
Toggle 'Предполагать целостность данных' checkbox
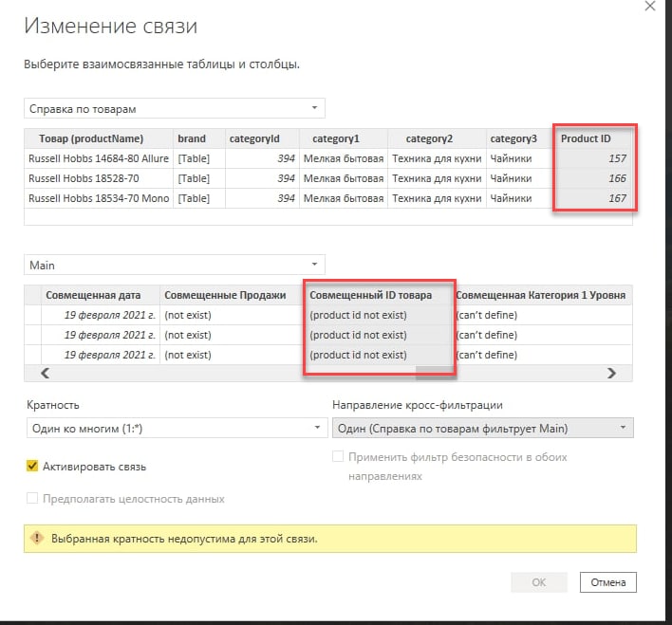(x=32, y=498)
